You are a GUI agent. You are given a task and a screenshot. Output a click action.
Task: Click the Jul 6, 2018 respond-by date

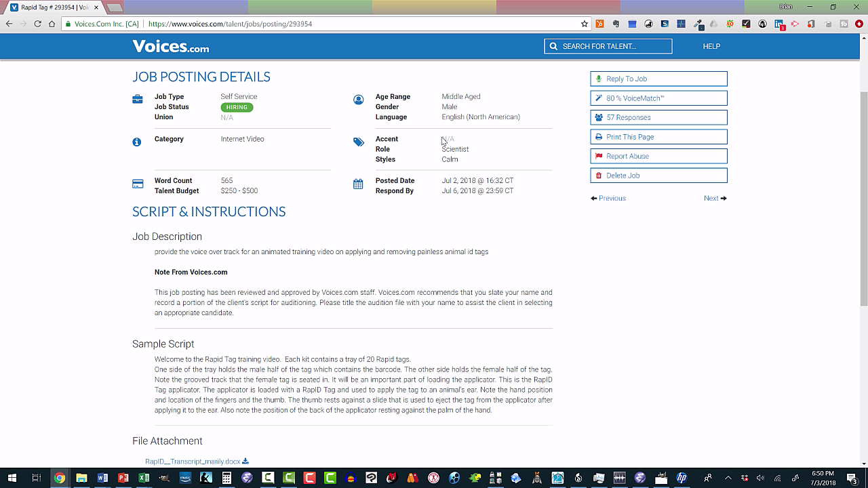(477, 191)
